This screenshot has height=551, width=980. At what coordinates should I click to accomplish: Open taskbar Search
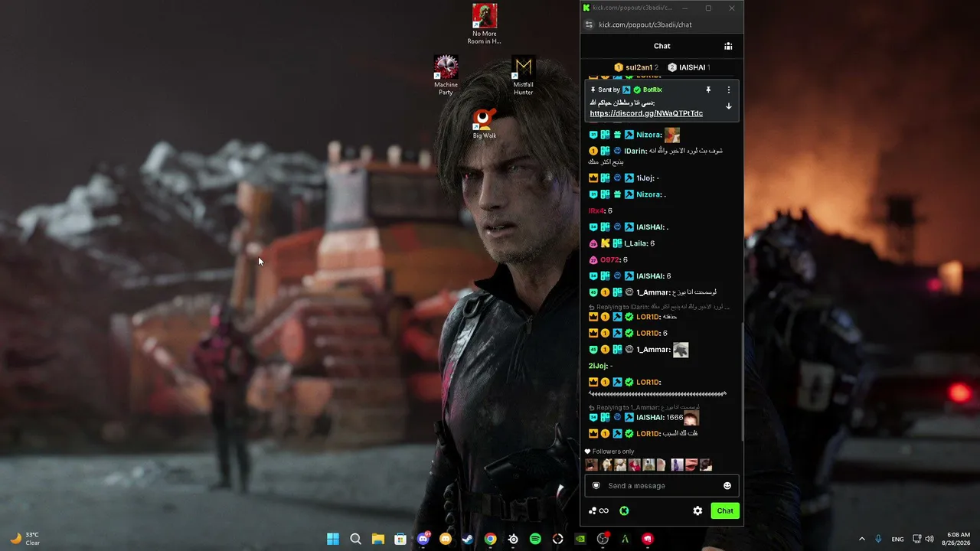(x=355, y=539)
